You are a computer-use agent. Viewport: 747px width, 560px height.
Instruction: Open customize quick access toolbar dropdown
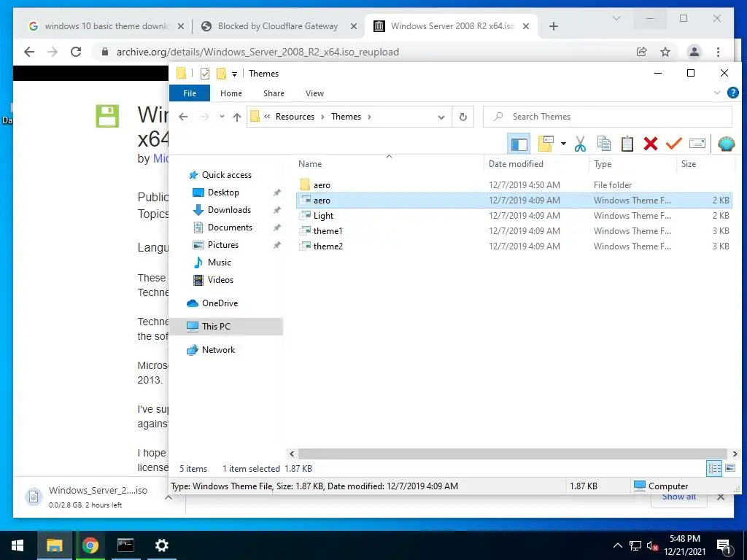point(234,74)
